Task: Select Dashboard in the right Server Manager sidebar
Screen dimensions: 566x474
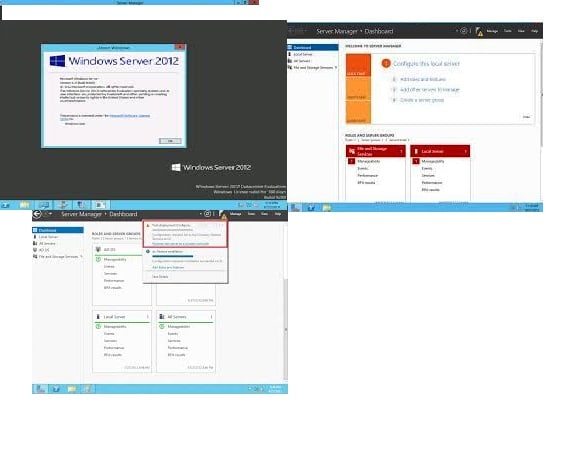Action: click(x=313, y=47)
